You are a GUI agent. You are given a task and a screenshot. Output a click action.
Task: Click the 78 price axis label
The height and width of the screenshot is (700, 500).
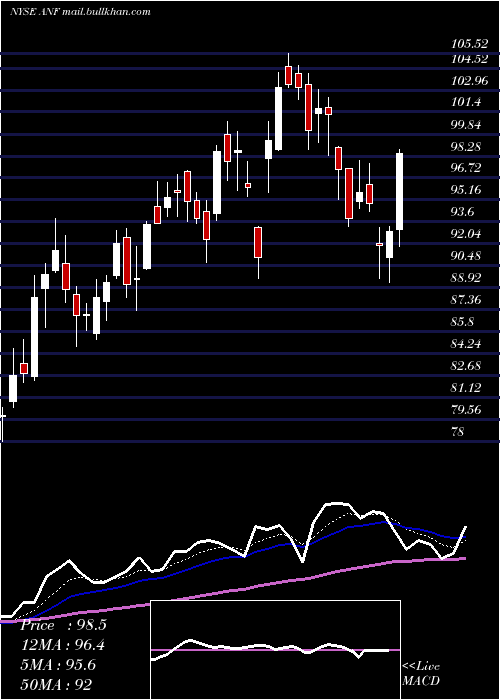pos(458,431)
